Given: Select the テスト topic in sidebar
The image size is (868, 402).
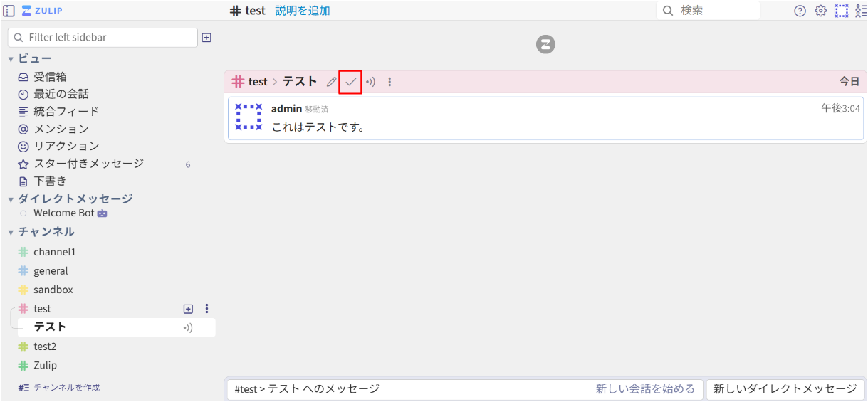Looking at the screenshot, I should click(x=50, y=327).
